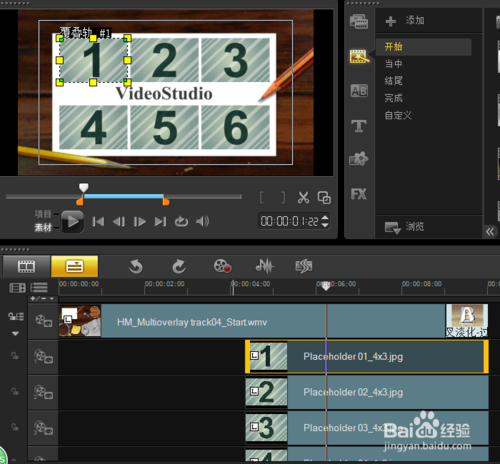Select the 当中 category
The height and width of the screenshot is (464, 500).
(394, 63)
